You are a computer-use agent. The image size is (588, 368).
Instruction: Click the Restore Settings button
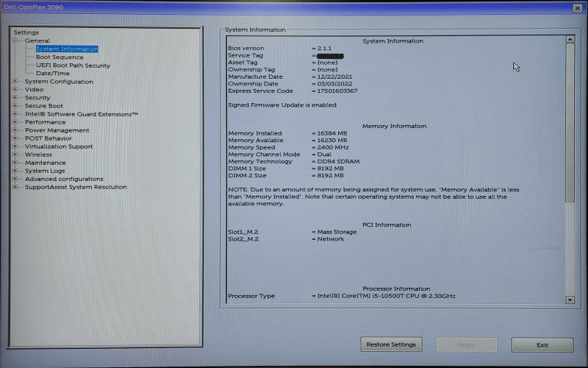(x=391, y=344)
